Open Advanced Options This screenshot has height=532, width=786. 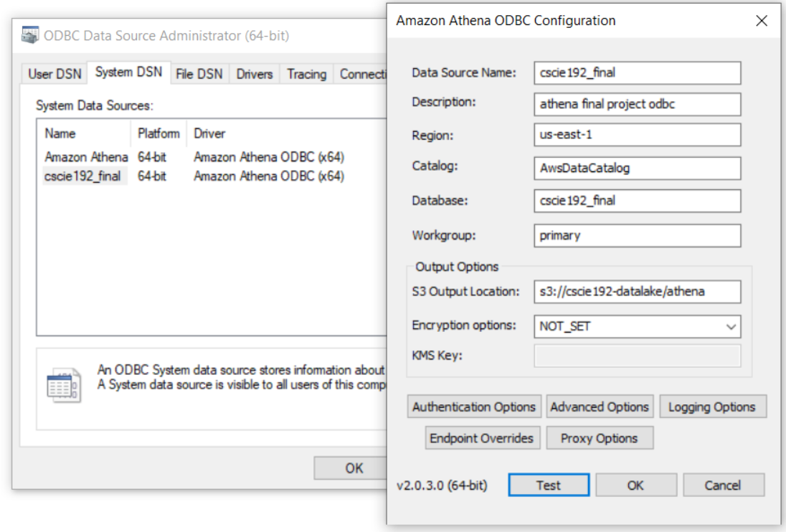coord(600,407)
